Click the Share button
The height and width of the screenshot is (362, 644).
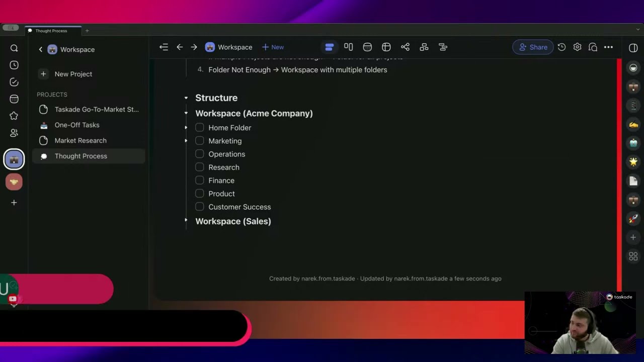coord(533,47)
